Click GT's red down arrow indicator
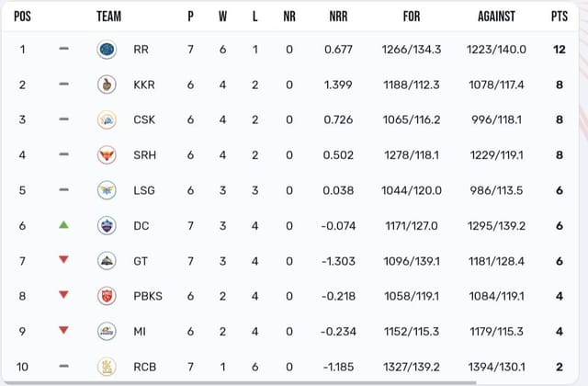 (x=63, y=260)
